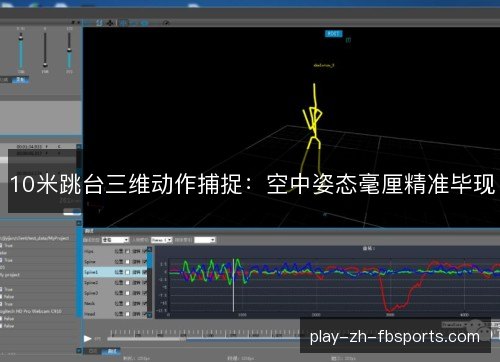
Task: Click the MyProject path text in properties panel
Action: [x=35, y=238]
